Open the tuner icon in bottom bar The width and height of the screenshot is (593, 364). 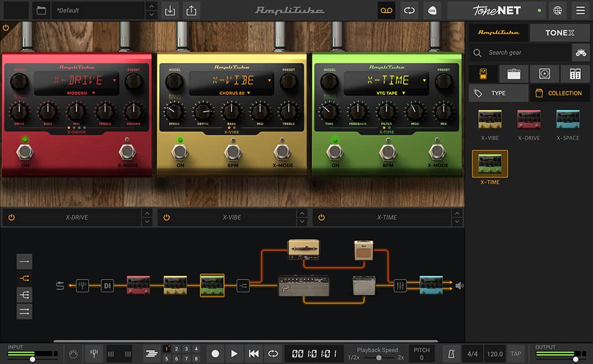click(x=93, y=354)
